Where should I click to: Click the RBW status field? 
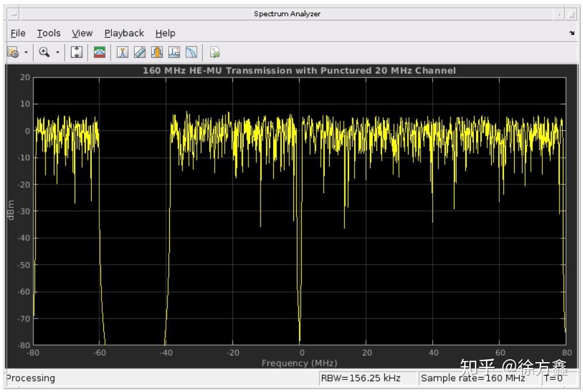click(x=361, y=378)
